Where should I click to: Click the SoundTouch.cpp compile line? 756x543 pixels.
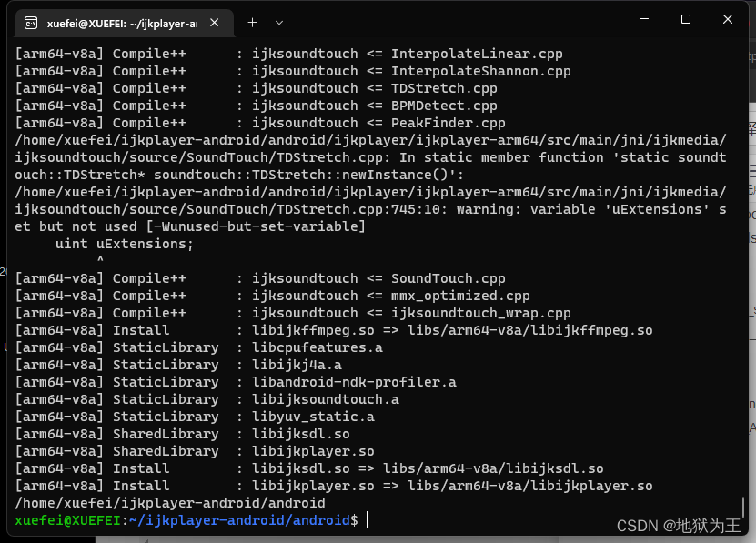point(260,278)
